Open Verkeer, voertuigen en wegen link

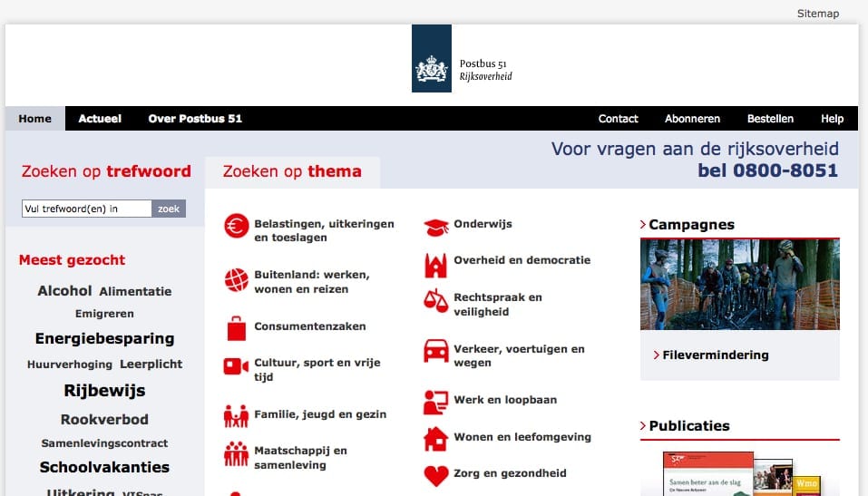(x=519, y=355)
